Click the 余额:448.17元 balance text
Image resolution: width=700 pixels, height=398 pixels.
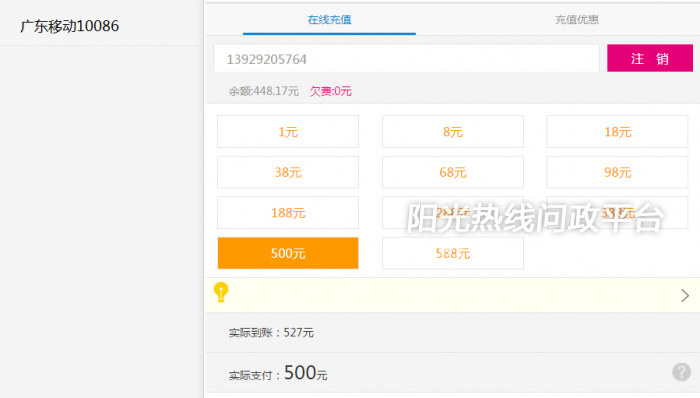tap(263, 91)
